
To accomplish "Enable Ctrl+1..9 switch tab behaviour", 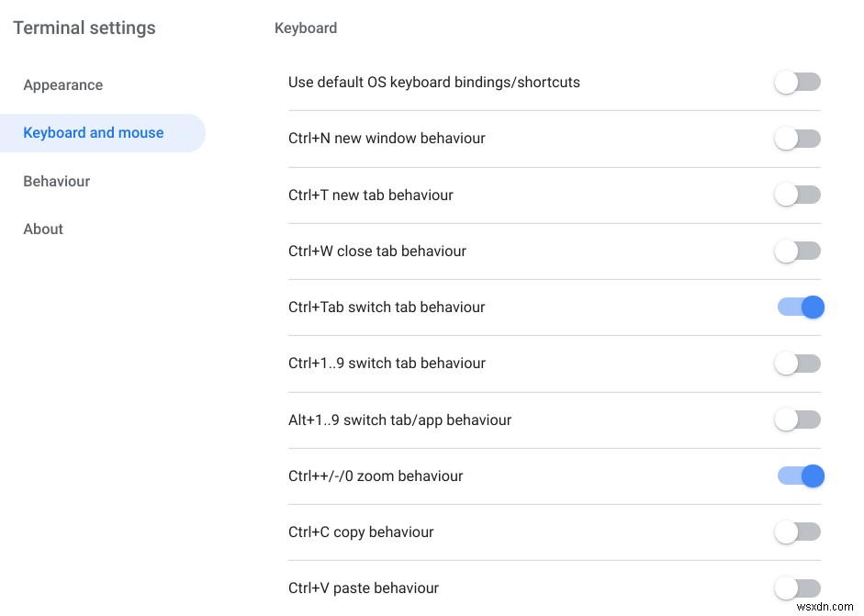I will [798, 364].
